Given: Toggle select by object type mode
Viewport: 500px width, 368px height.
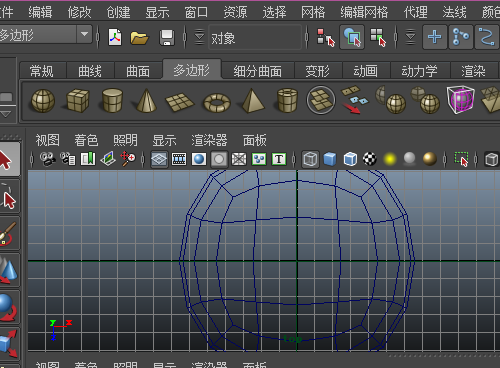Looking at the screenshot, I should pos(352,37).
